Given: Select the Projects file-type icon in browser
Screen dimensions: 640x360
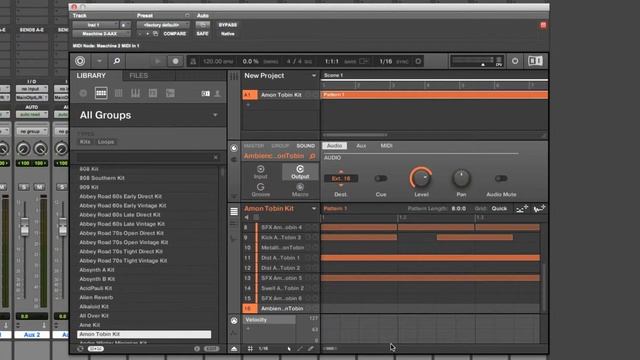Looking at the screenshot, I should coord(83,93).
